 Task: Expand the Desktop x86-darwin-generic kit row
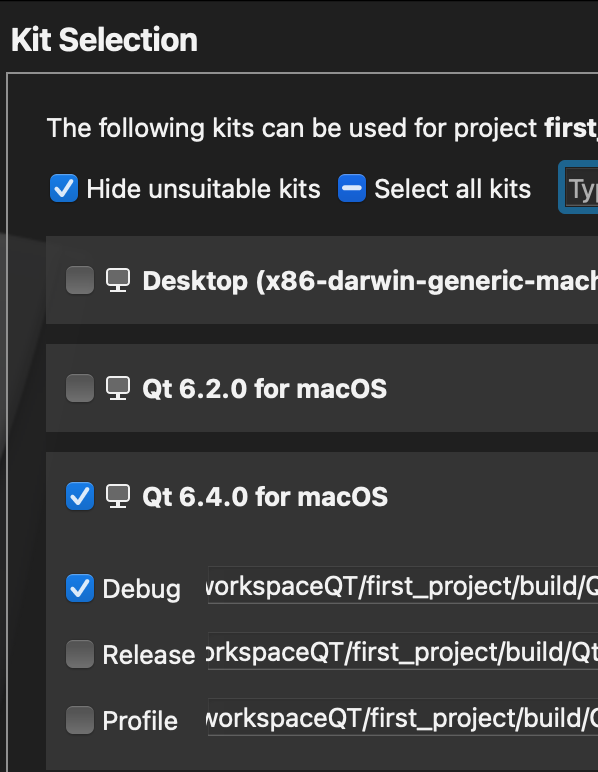pyautogui.click(x=322, y=280)
